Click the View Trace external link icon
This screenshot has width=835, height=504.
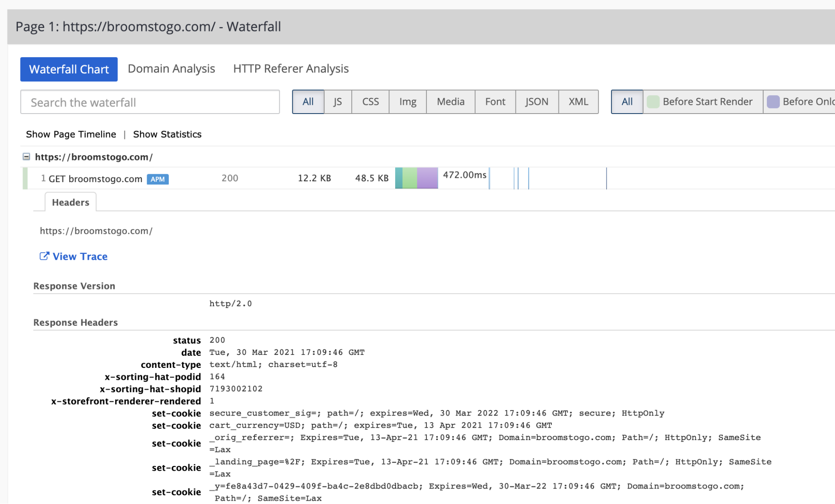point(44,256)
